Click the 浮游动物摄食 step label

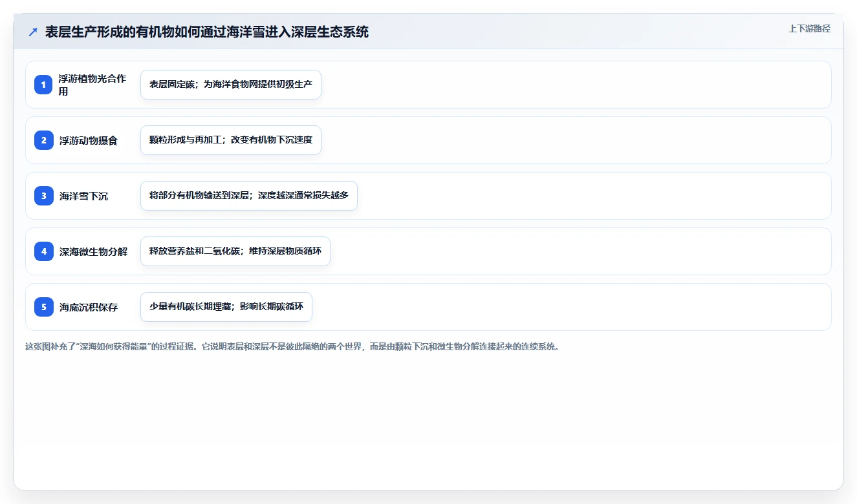coord(89,140)
